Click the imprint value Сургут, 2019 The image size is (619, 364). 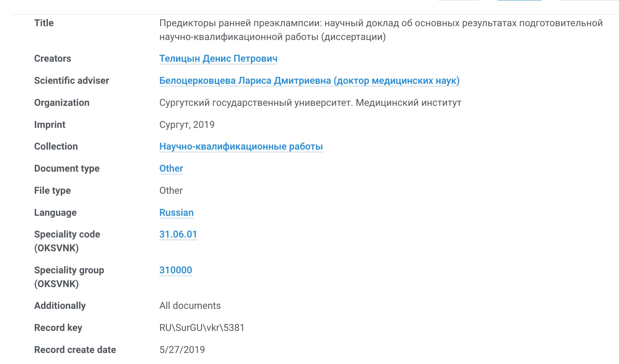point(187,125)
